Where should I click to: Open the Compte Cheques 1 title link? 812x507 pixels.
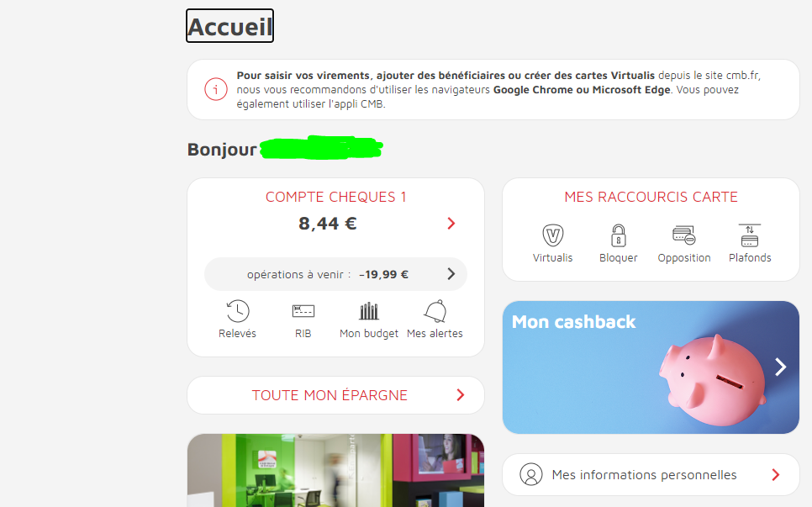pos(335,197)
